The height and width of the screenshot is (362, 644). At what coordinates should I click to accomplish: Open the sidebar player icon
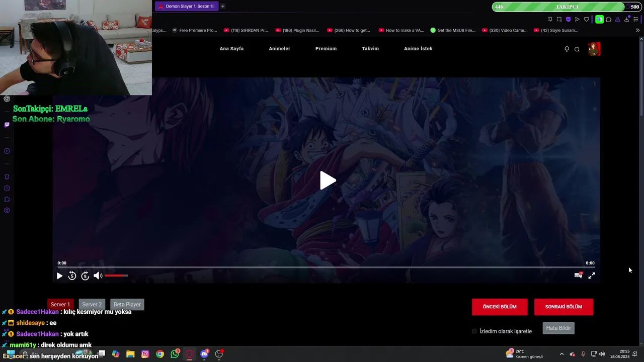(7, 151)
